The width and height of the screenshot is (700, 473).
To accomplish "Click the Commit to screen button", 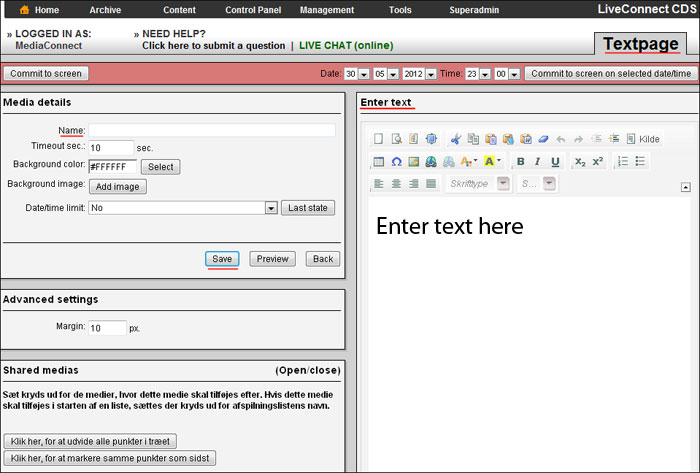I will click(46, 74).
